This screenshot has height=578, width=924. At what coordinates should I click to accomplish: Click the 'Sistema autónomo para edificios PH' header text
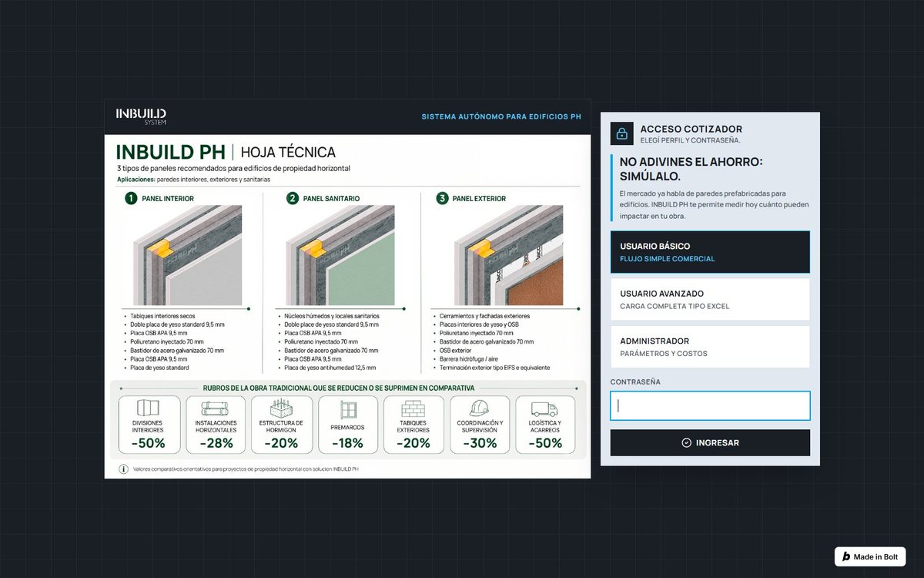click(x=501, y=117)
